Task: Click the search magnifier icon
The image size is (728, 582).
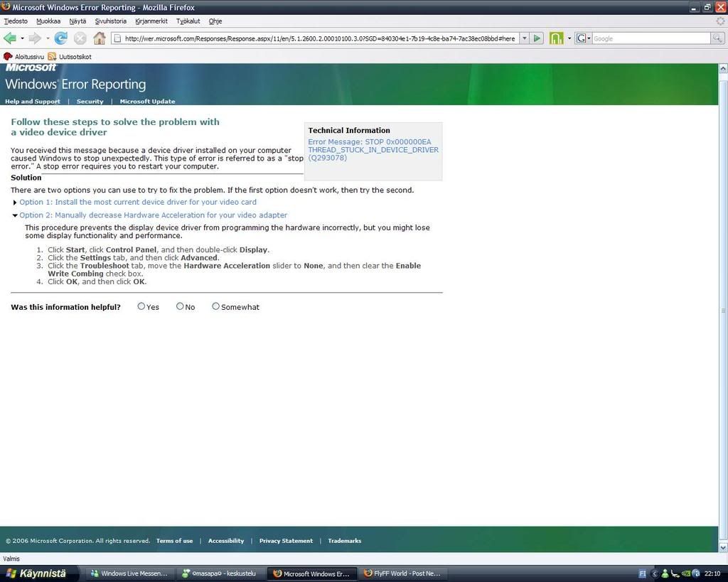Action: (717, 38)
